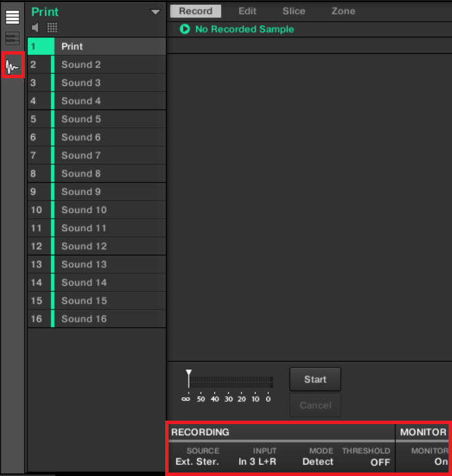Select Sound 3 in the list
This screenshot has width=452, height=476.
coord(97,83)
